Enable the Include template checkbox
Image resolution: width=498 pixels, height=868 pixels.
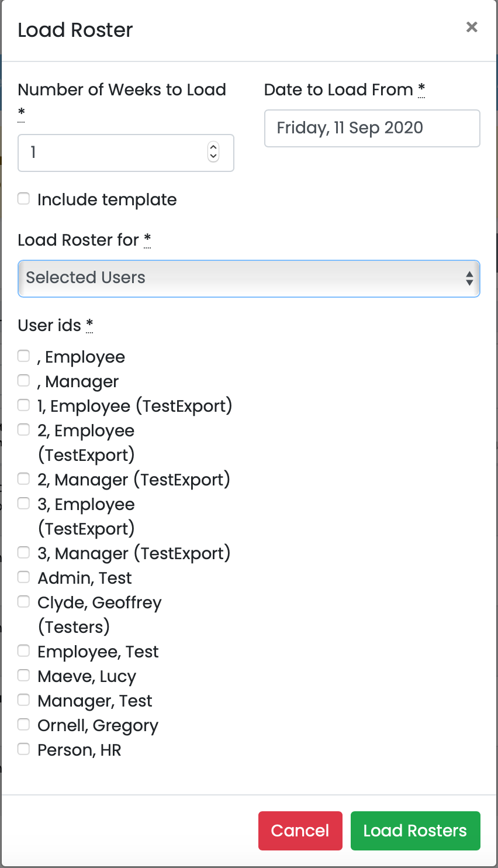pos(24,199)
